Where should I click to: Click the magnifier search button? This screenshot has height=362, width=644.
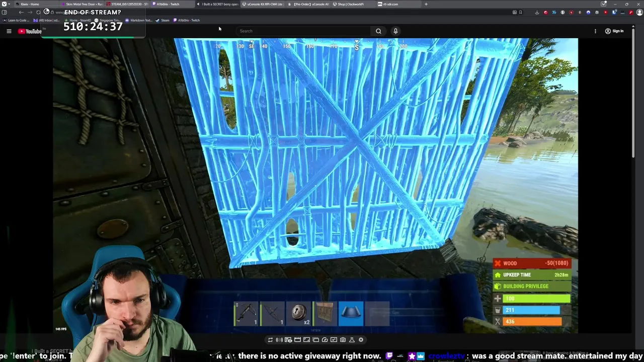pyautogui.click(x=378, y=31)
